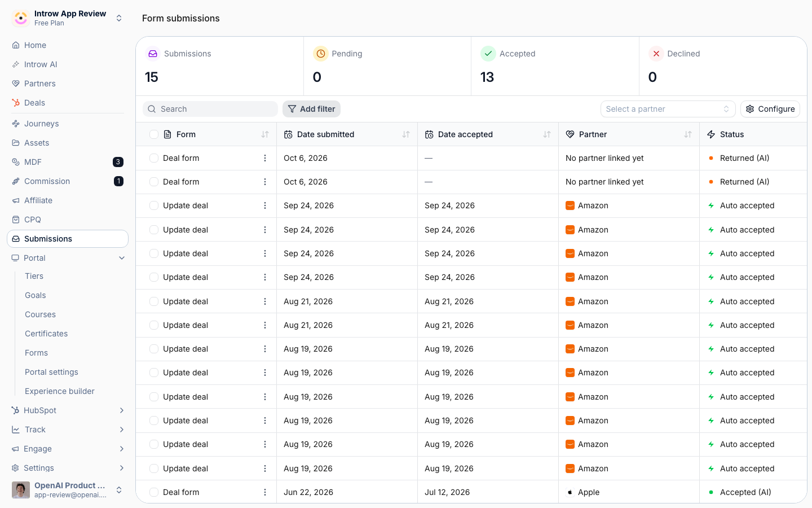Viewport: 812px width, 508px height.
Task: Click the Pending clock icon
Action: point(321,54)
